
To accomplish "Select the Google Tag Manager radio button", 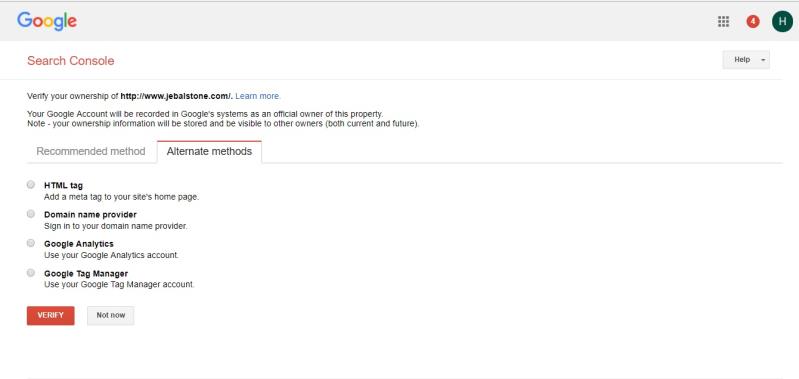I will pos(31,273).
